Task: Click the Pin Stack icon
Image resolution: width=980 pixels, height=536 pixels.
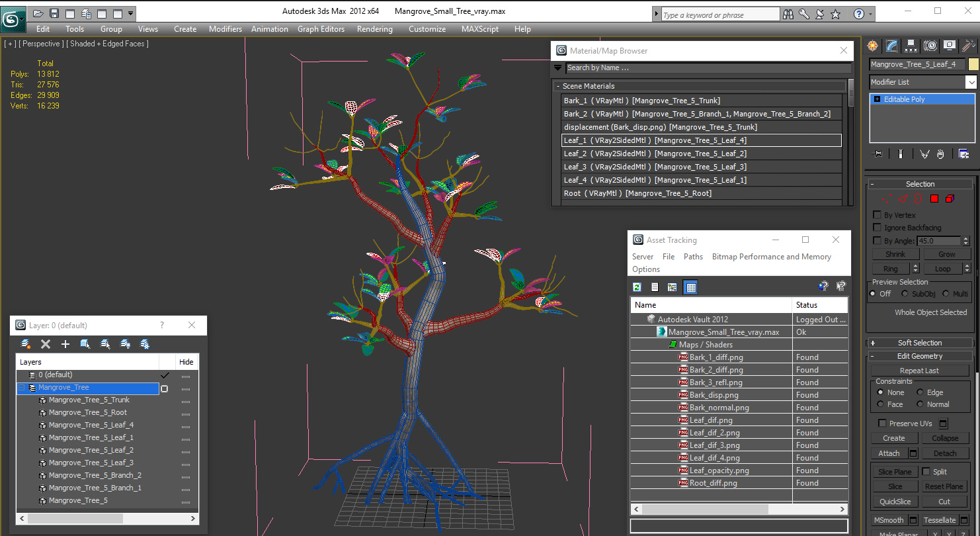Action: (878, 154)
